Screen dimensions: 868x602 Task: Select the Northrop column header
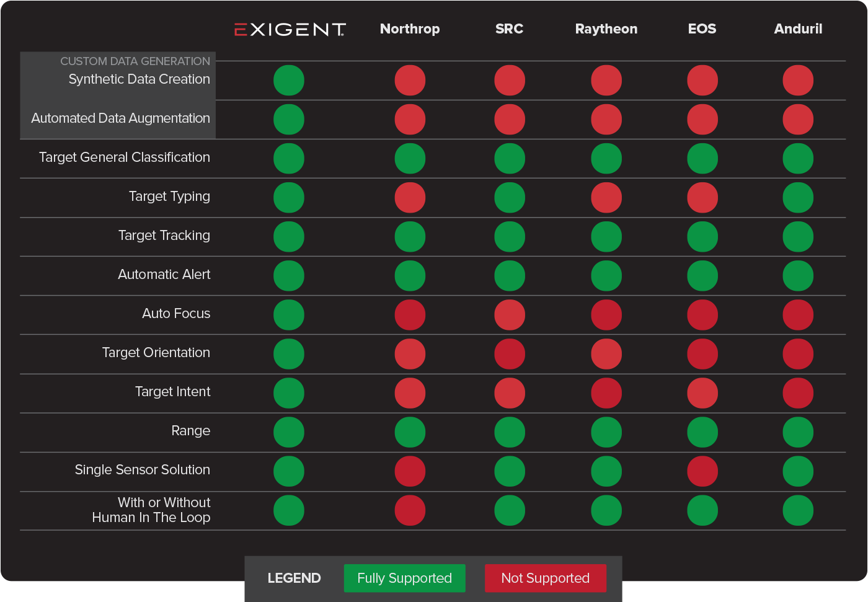click(x=410, y=29)
